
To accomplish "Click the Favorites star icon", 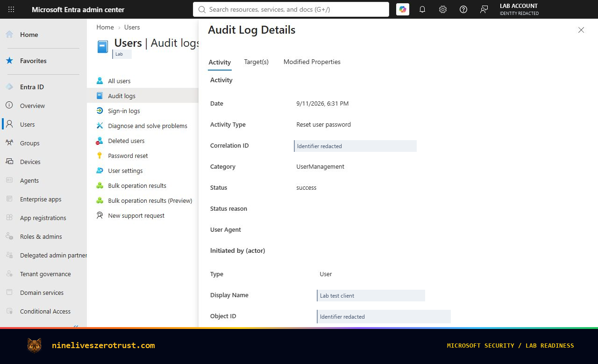I will 9,61.
